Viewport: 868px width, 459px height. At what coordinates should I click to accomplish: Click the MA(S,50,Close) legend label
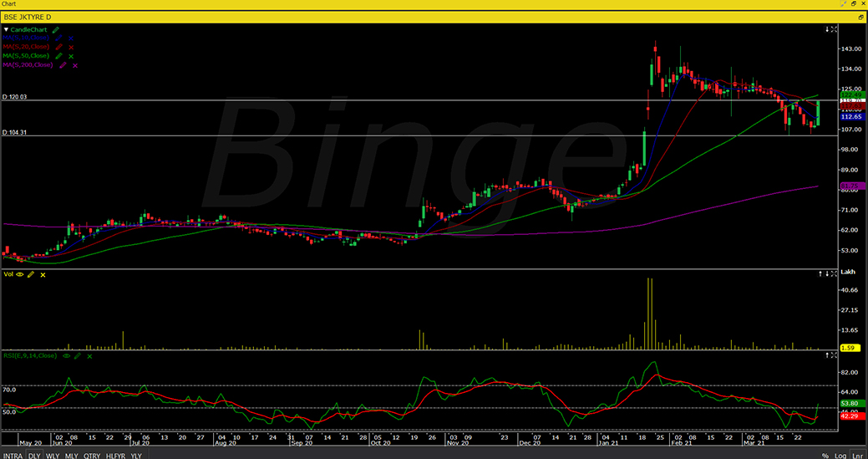click(26, 56)
